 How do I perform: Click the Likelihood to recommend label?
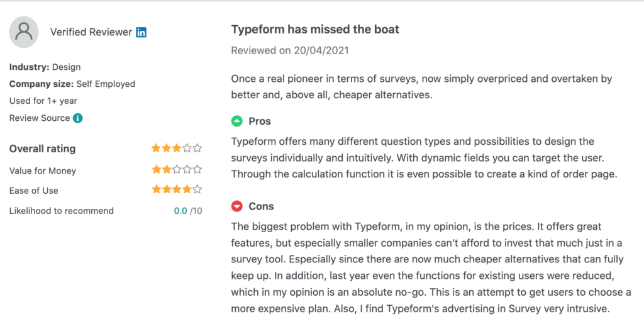(62, 211)
